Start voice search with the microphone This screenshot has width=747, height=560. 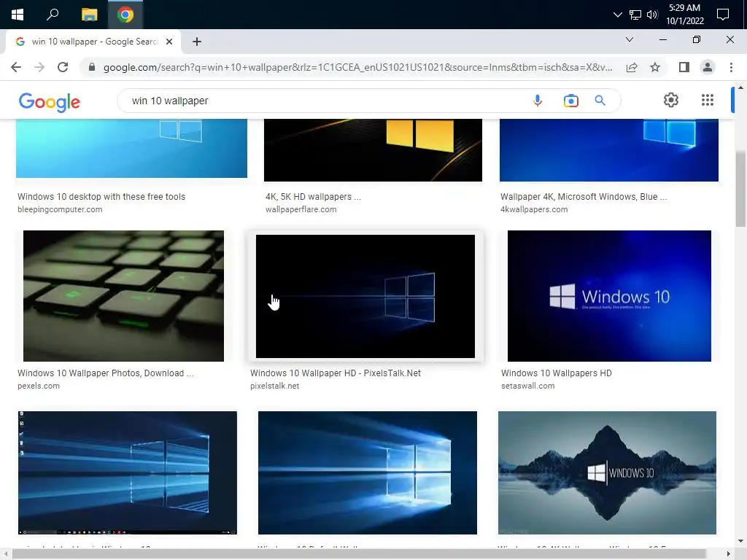(x=538, y=101)
